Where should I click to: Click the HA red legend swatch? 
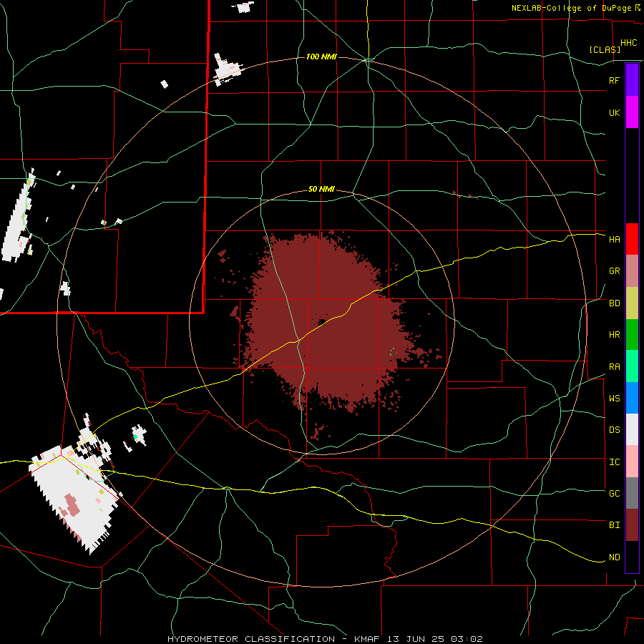click(x=632, y=239)
